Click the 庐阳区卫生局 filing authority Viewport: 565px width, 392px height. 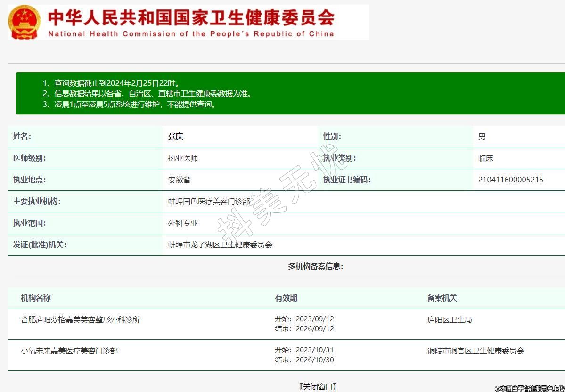(450, 319)
